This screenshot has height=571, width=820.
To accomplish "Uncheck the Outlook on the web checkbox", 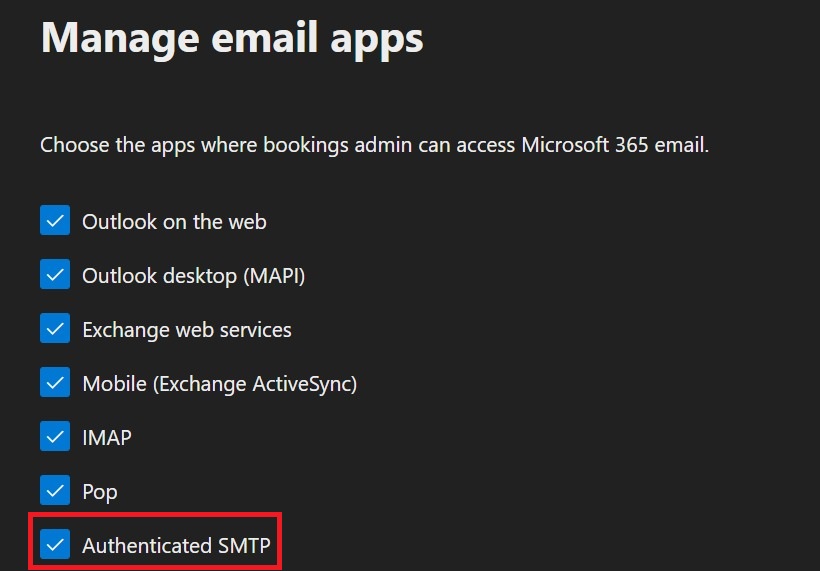I will (x=55, y=221).
